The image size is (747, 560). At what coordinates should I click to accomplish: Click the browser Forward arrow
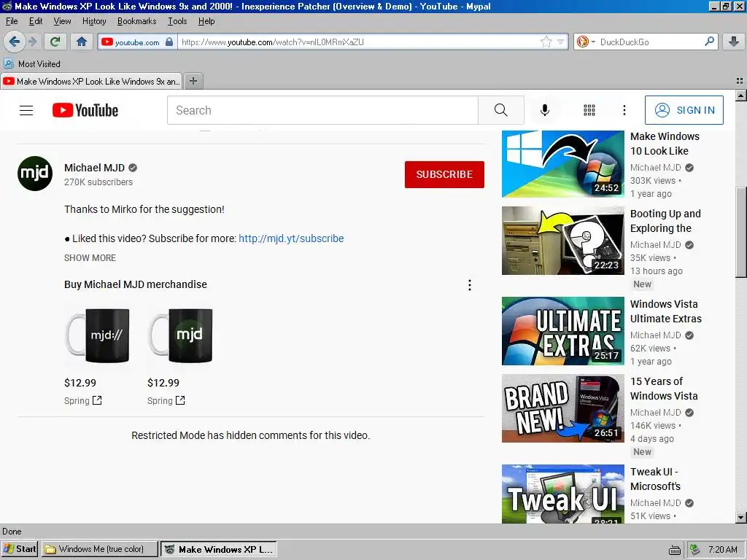click(x=32, y=42)
